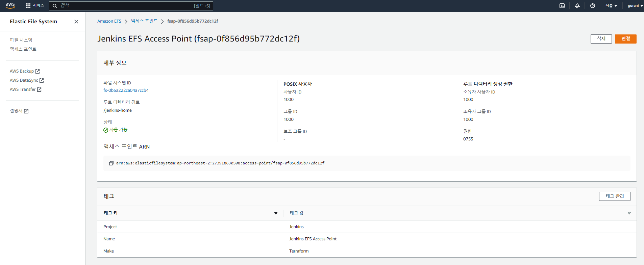The image size is (644, 265).
Task: Select the Jenkins EFS Access Point page title
Action: click(x=199, y=39)
